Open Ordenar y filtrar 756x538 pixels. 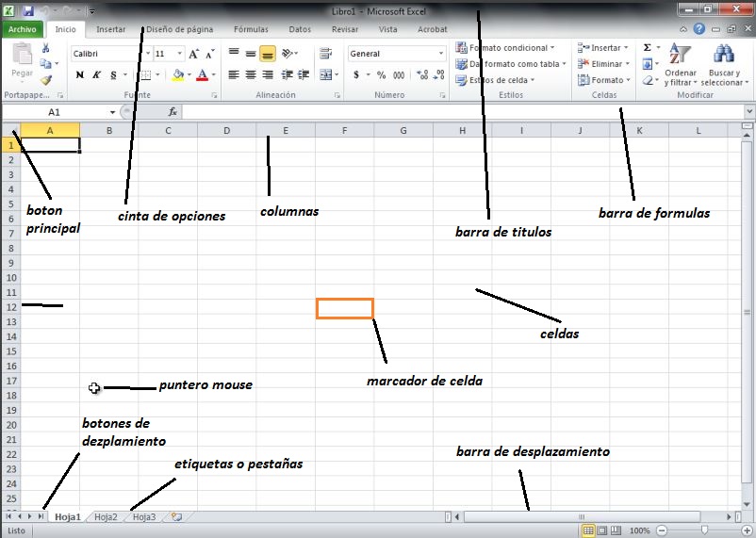[680, 64]
